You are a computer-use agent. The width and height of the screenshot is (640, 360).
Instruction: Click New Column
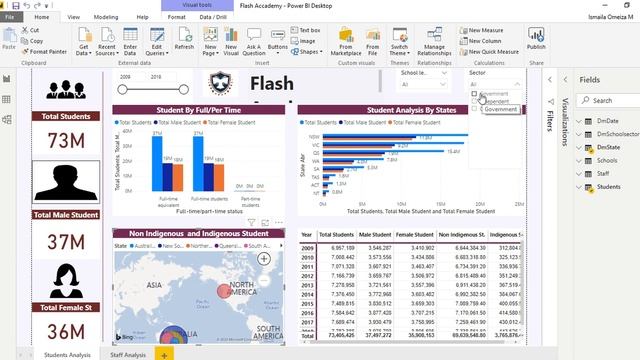(x=480, y=41)
